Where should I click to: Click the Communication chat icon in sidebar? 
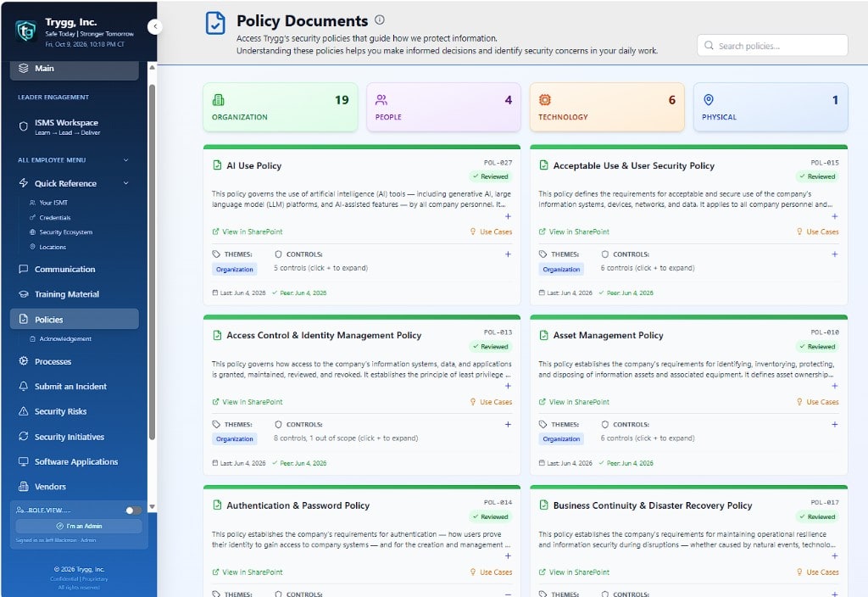23,269
